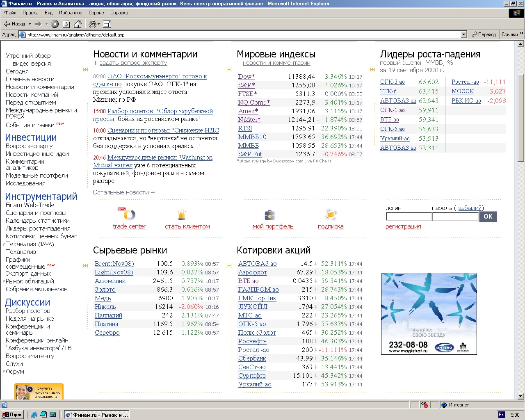Screen dimensions: 525x420
Task: Open the Сервис menu
Action: (x=96, y=13)
